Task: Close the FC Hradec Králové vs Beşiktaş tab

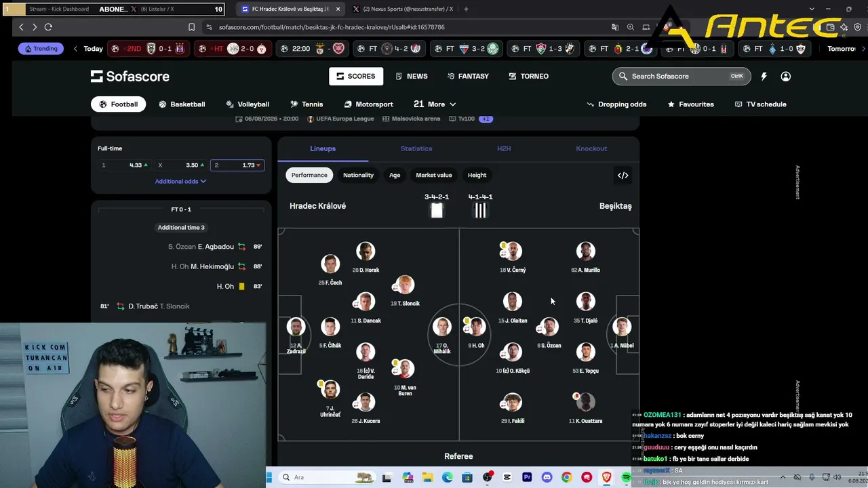Action: tap(338, 9)
